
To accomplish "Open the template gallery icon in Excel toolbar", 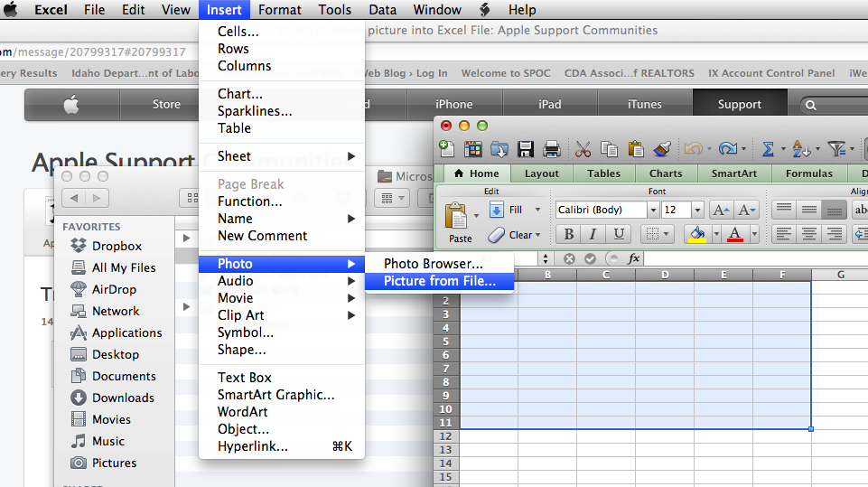I will click(472, 148).
